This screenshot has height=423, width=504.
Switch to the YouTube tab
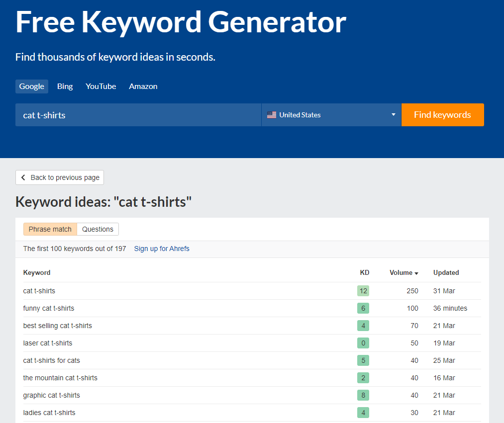[x=101, y=86]
